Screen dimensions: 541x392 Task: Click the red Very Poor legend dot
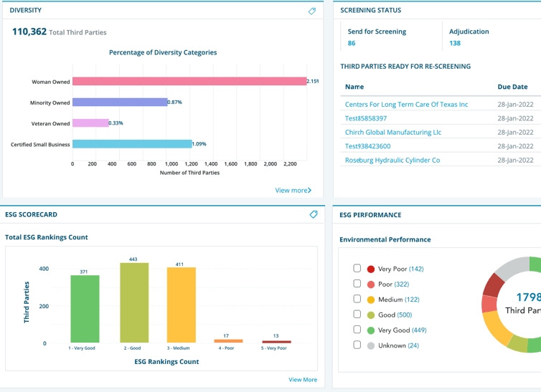click(371, 269)
